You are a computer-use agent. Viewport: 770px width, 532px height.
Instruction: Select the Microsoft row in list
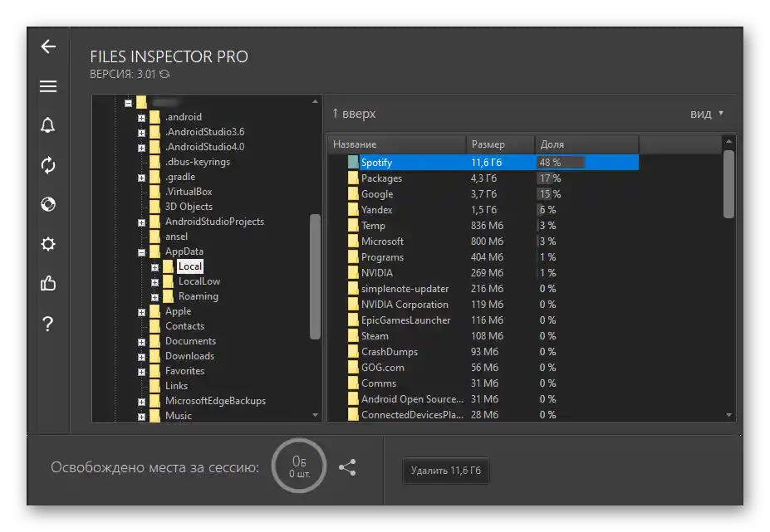click(x=483, y=242)
